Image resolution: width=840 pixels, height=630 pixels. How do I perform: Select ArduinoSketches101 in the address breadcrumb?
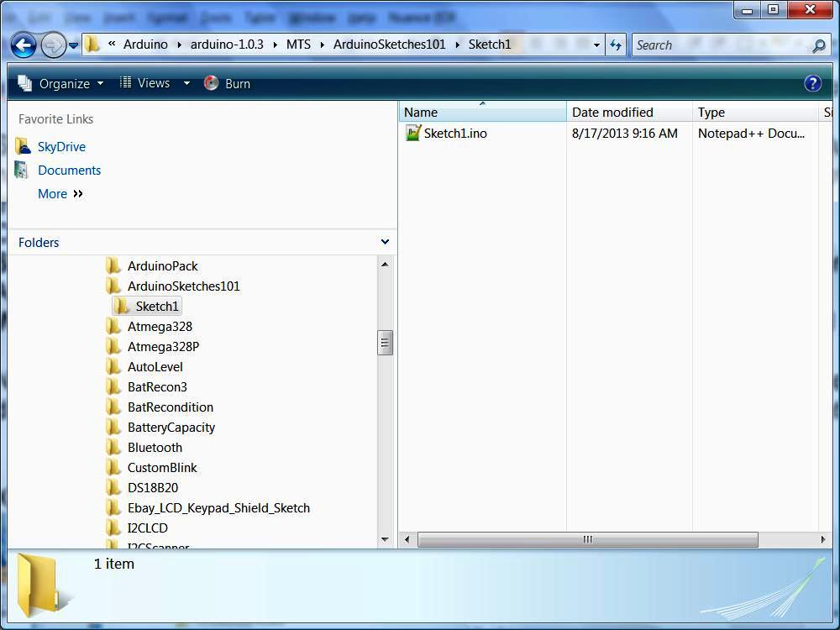pos(390,45)
